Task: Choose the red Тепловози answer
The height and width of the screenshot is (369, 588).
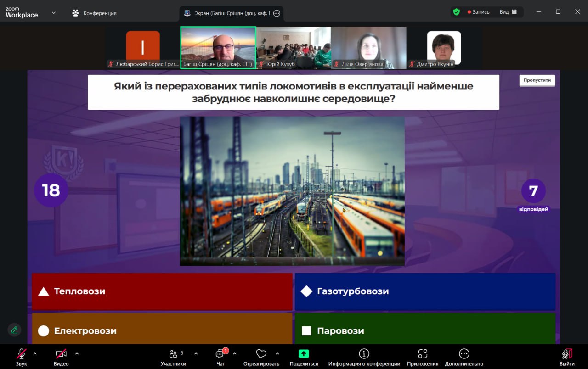Action: (x=162, y=291)
